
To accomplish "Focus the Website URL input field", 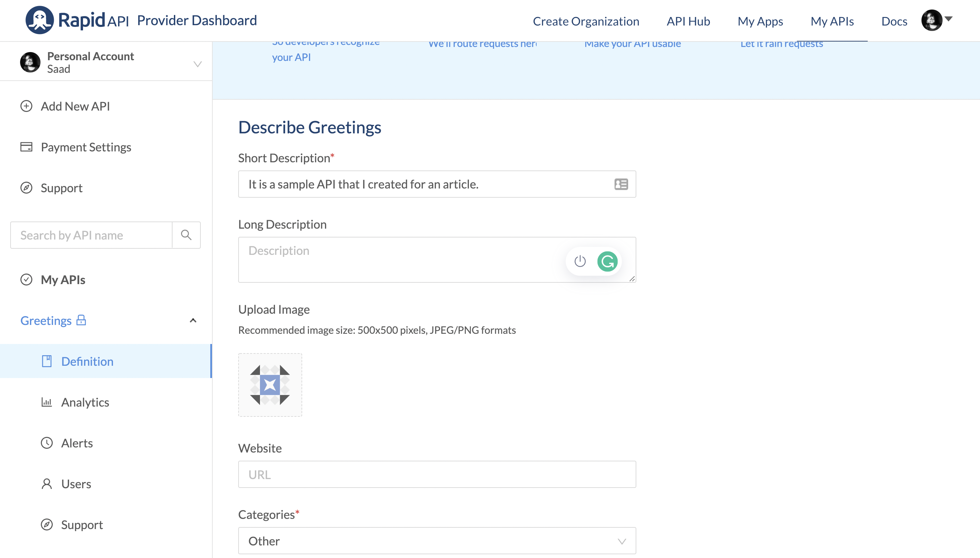I will pyautogui.click(x=437, y=474).
